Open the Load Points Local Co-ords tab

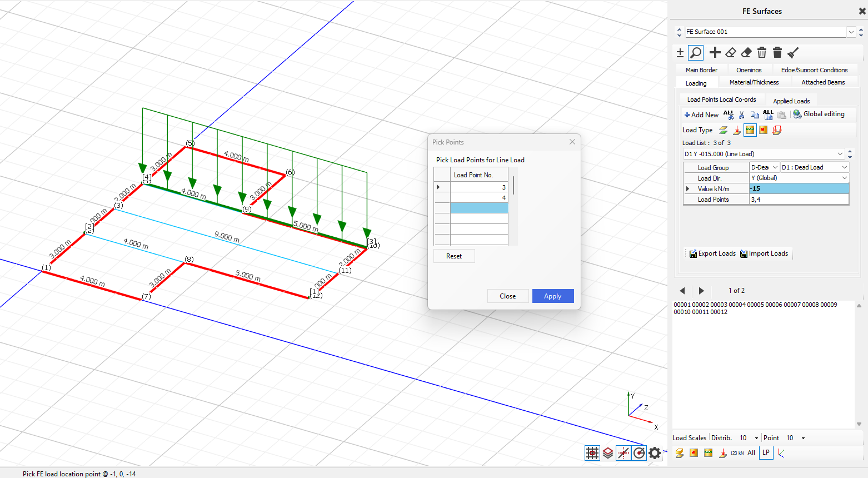tap(721, 100)
